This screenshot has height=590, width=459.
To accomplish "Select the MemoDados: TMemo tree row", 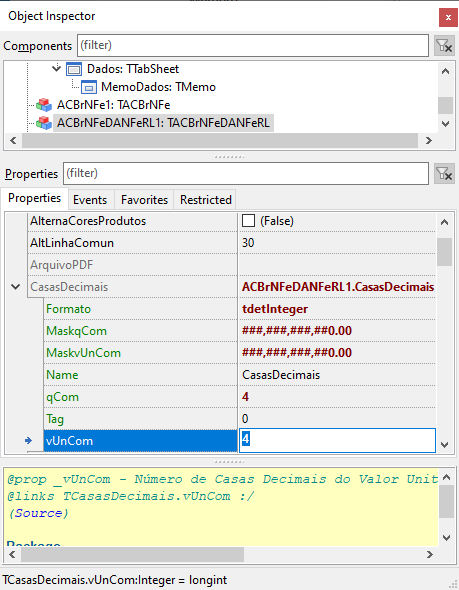I will [158, 87].
